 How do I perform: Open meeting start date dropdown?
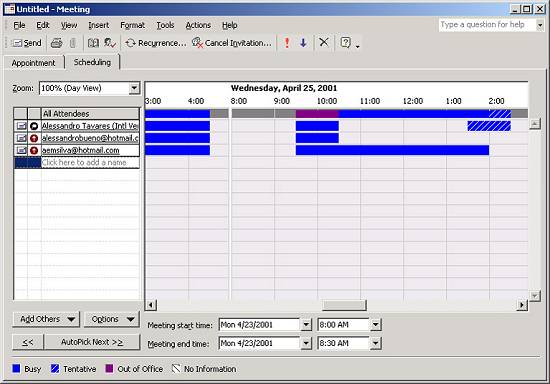pos(306,325)
